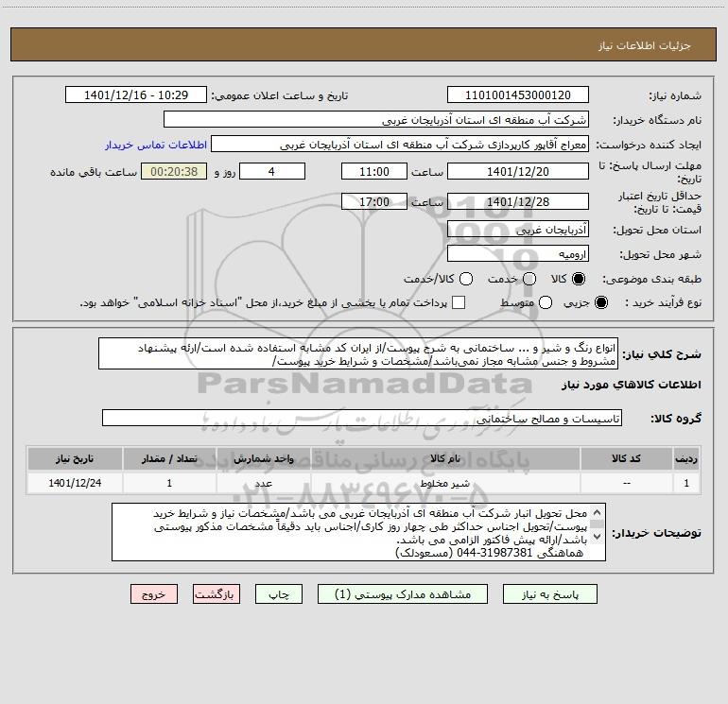Click the شیر مخلوط item name cell
The height and width of the screenshot is (704, 728).
click(445, 483)
